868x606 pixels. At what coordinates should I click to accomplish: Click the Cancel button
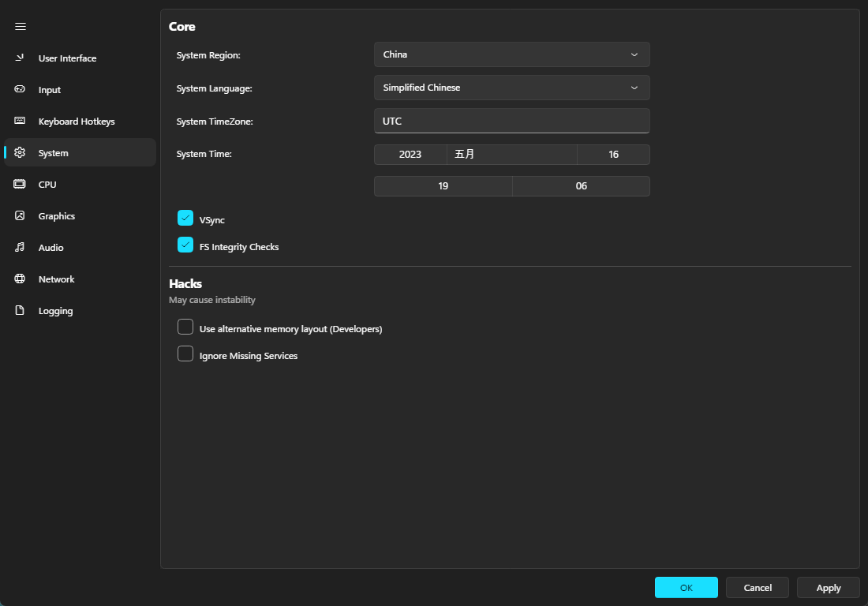click(758, 587)
